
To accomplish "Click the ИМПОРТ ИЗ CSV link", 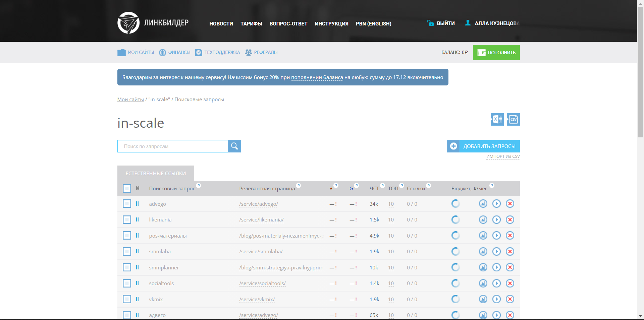I will pos(503,156).
